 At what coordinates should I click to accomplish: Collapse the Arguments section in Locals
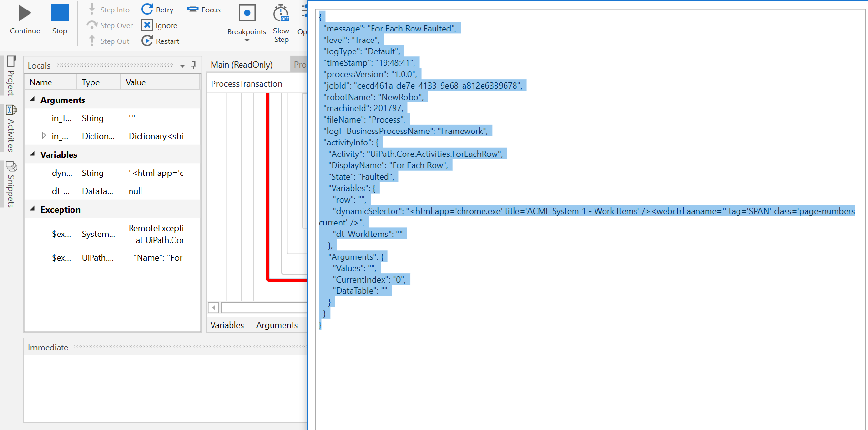[32, 100]
